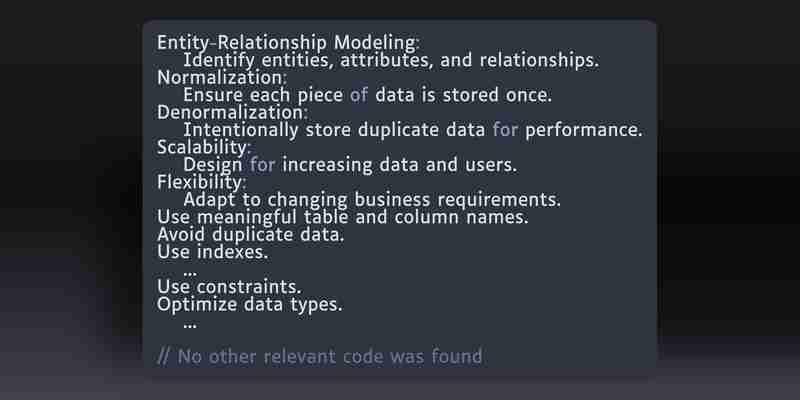Select the 'Normalization:' heading

coord(222,78)
